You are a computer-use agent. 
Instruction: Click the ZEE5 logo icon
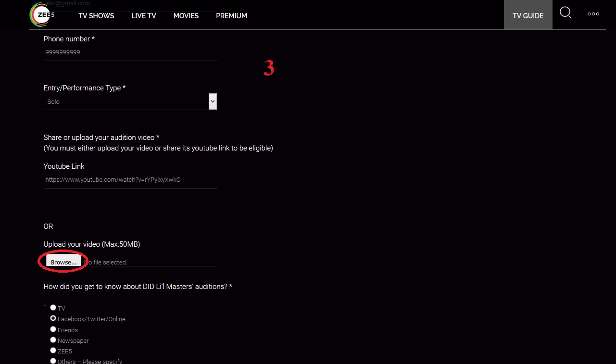coord(42,15)
